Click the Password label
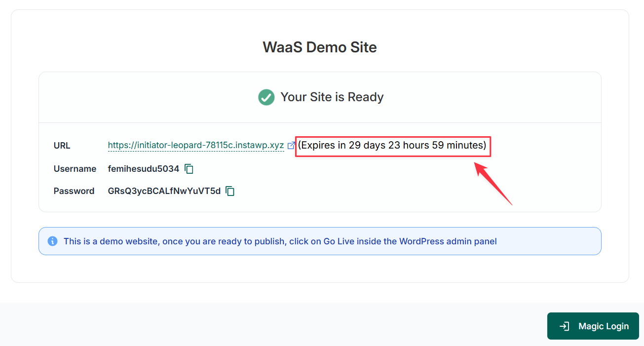Image resolution: width=644 pixels, height=346 pixels. (x=74, y=191)
